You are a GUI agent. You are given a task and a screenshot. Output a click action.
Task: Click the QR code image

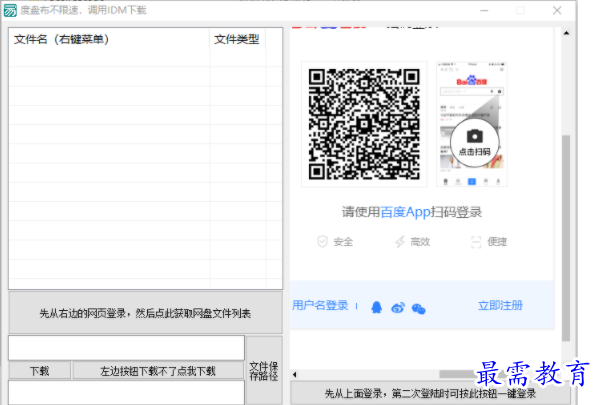pos(364,124)
